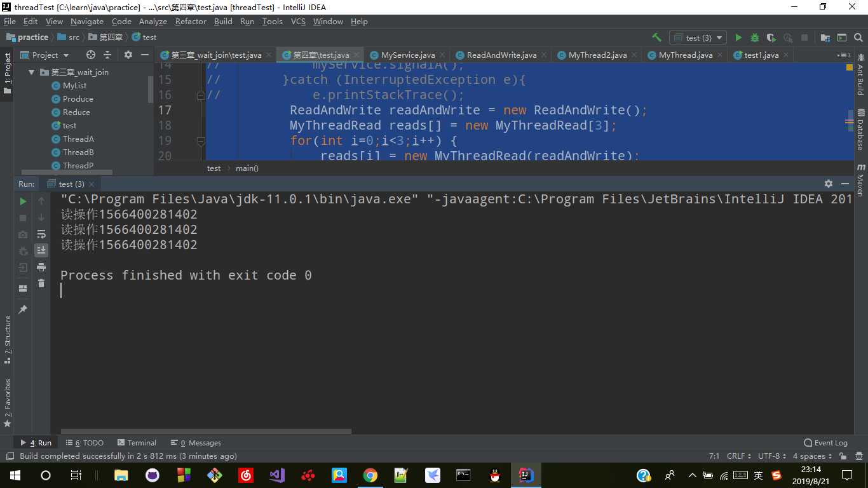868x488 pixels.
Task: Open the Analyze menu
Action: click(153, 21)
